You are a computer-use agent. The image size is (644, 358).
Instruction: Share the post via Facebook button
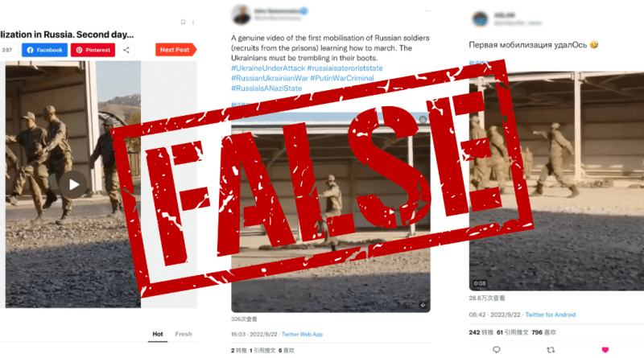[x=45, y=50]
